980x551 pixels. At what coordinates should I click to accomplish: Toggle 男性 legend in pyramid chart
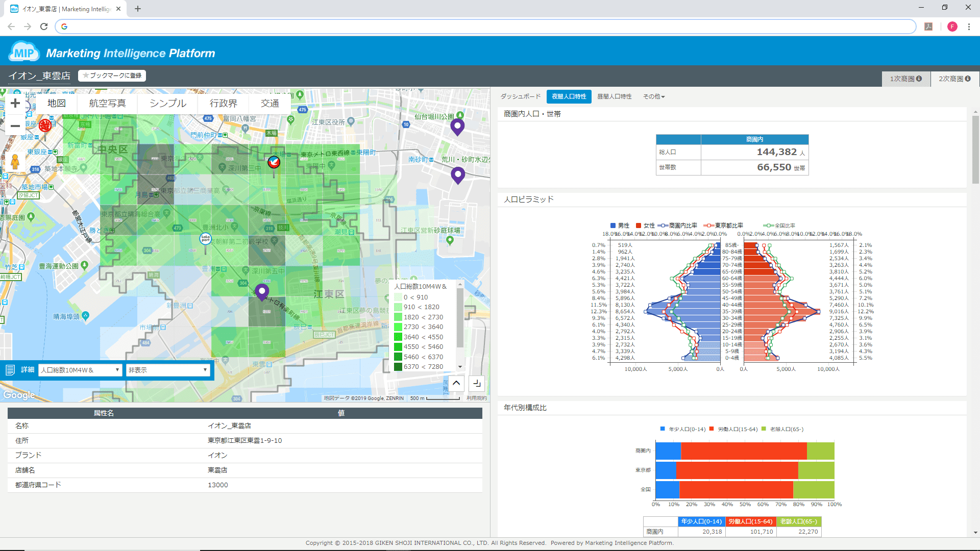pyautogui.click(x=620, y=226)
